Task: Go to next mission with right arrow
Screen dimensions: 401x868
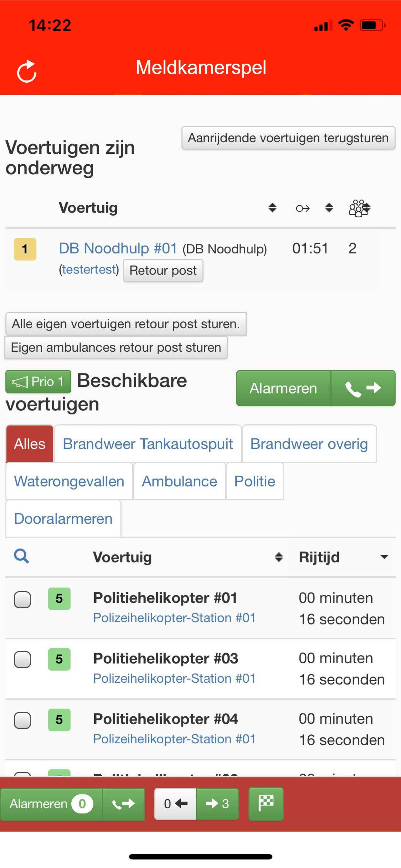Action: pyautogui.click(x=217, y=804)
